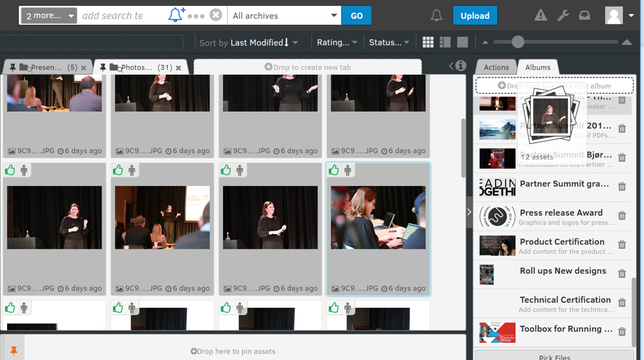This screenshot has width=644, height=360.
Task: Click the right-arrow handle on the albums panel edge
Action: pyautogui.click(x=469, y=212)
